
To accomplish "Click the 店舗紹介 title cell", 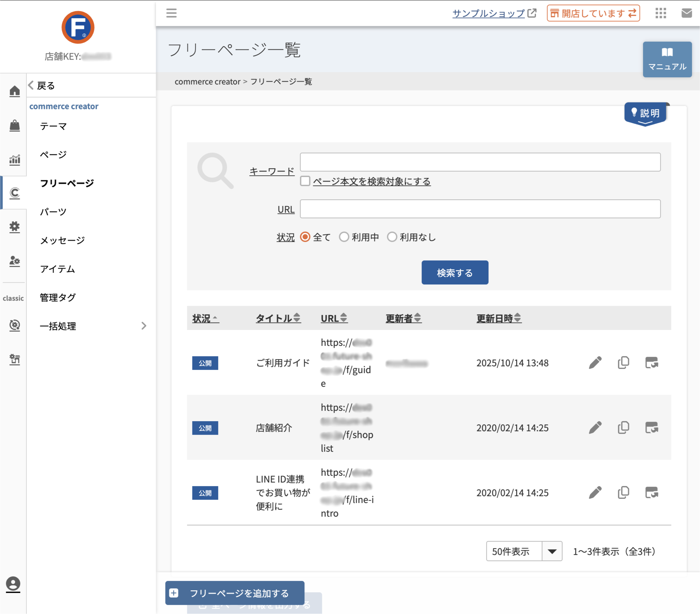I will (274, 428).
